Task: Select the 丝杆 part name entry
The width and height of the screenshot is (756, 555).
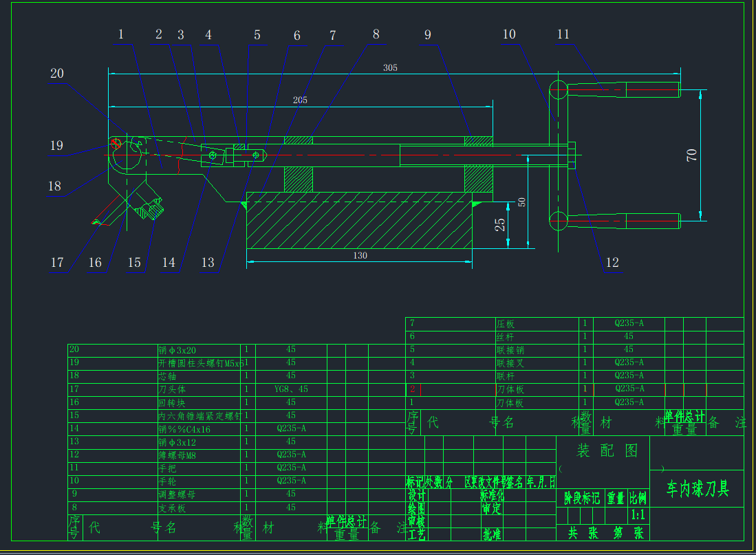Action: tap(505, 337)
